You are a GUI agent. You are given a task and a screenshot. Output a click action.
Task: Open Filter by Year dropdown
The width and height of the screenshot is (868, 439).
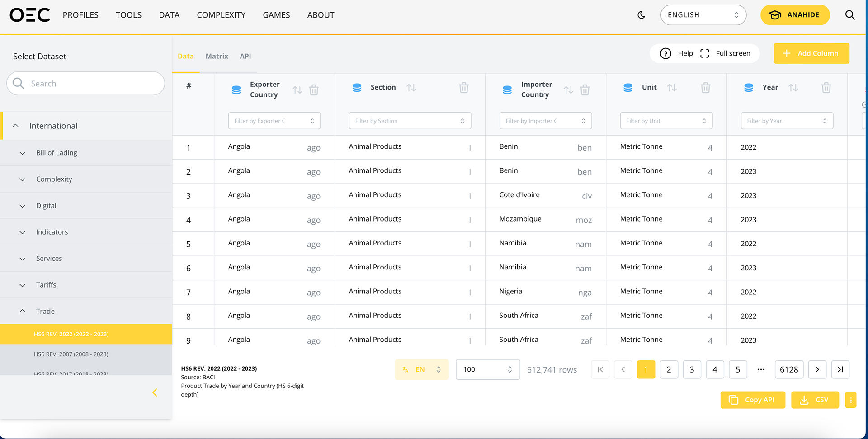(787, 121)
